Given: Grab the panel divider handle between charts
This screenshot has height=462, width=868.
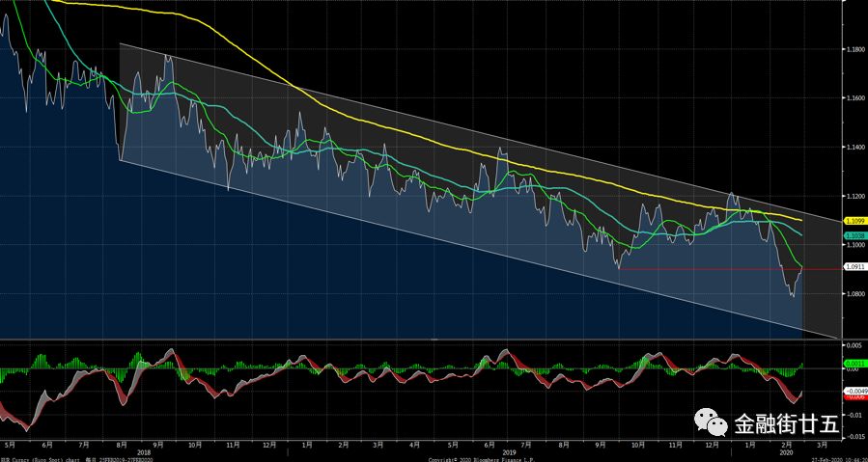Looking at the screenshot, I should click(x=434, y=339).
